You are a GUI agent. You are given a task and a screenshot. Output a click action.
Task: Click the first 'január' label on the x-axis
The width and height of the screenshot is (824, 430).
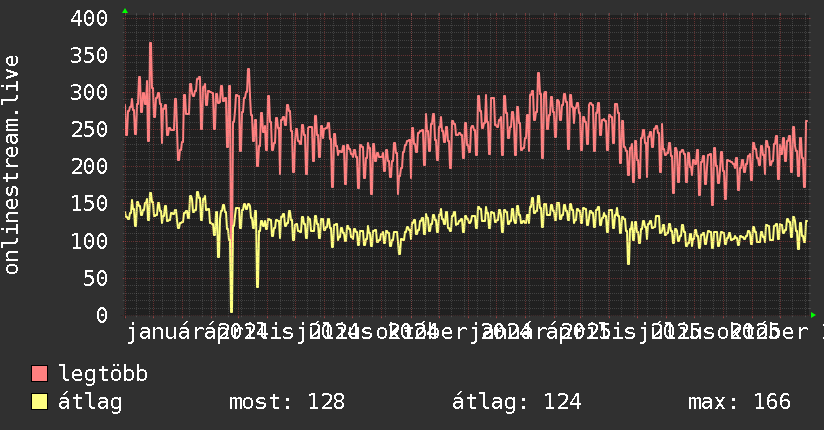click(x=165, y=332)
